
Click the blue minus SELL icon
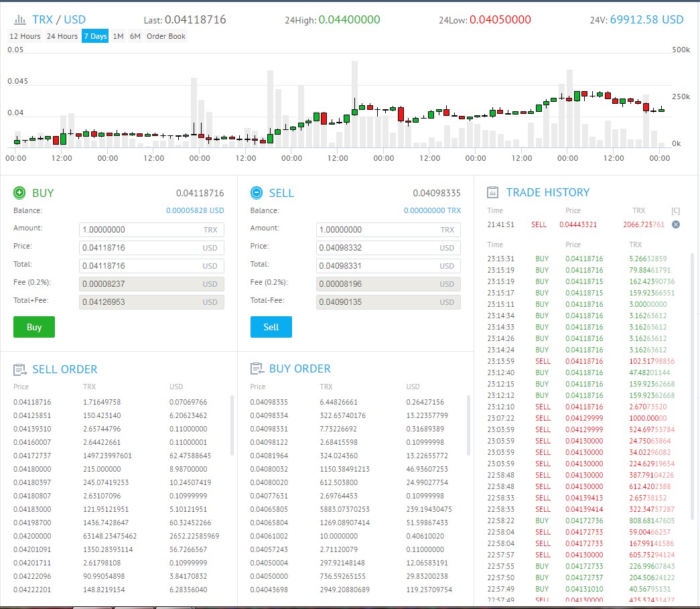[x=257, y=193]
